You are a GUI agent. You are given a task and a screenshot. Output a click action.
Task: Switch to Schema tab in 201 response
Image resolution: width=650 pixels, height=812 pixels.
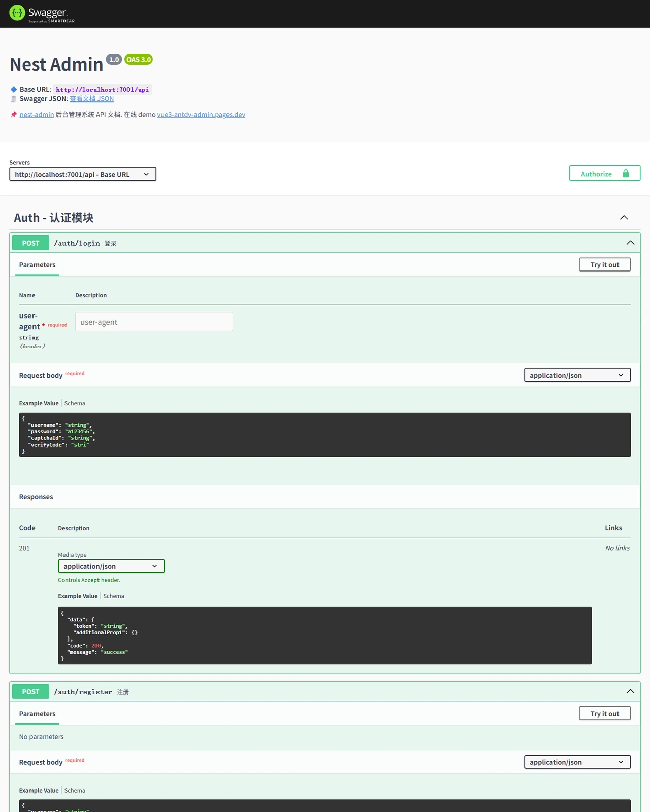114,596
